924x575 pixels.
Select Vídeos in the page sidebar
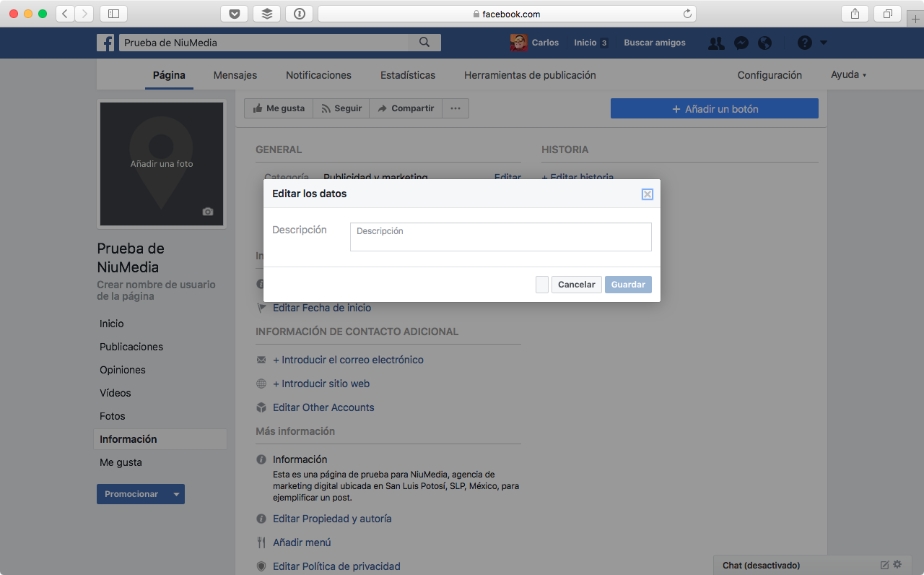click(115, 393)
